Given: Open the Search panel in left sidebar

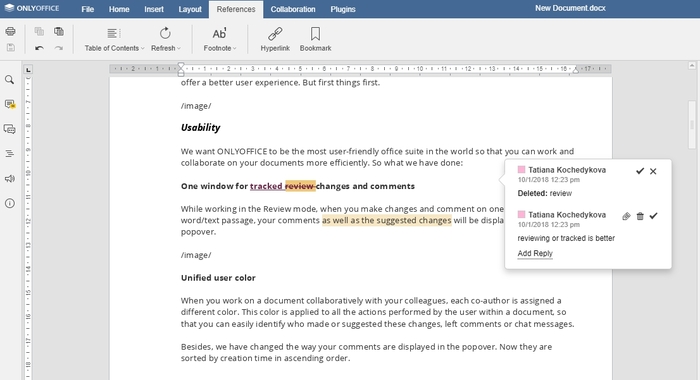Looking at the screenshot, I should (9, 80).
